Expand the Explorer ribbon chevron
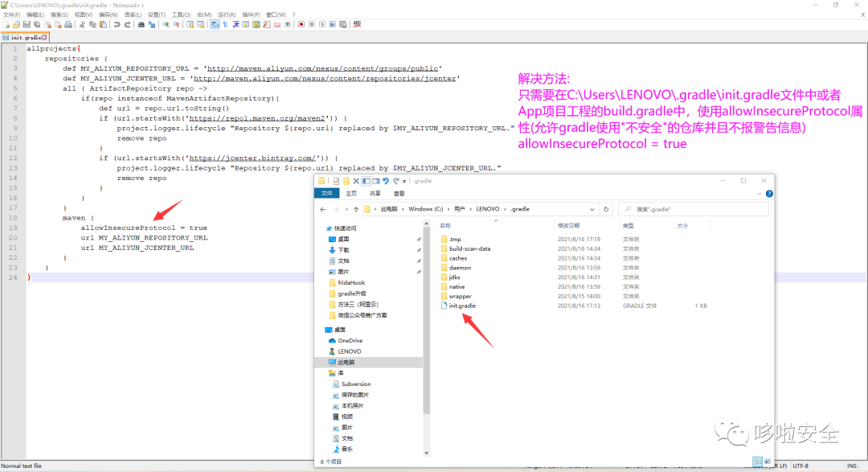868x472 pixels. (759, 194)
